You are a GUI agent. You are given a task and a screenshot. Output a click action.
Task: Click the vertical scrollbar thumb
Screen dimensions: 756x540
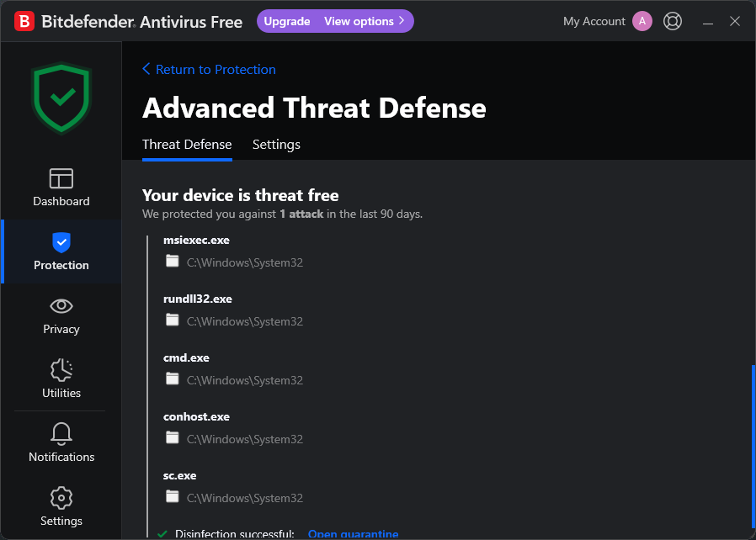[x=753, y=447]
